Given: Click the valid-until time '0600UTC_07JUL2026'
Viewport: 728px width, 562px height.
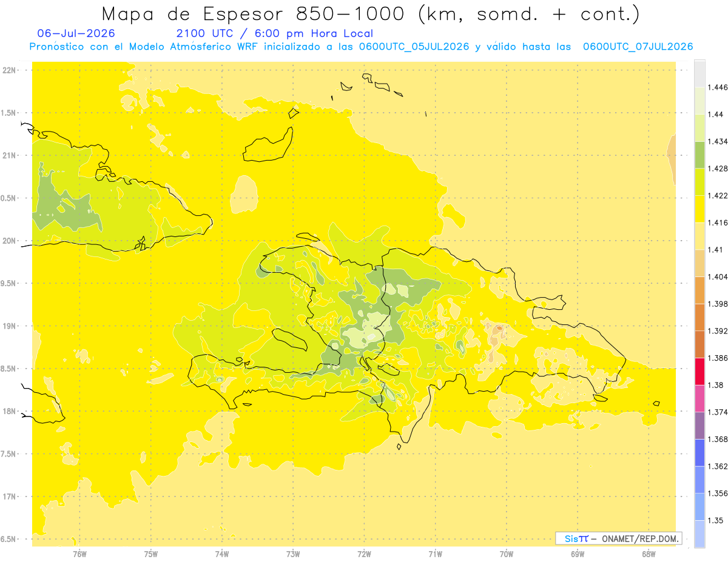Looking at the screenshot, I should [638, 47].
